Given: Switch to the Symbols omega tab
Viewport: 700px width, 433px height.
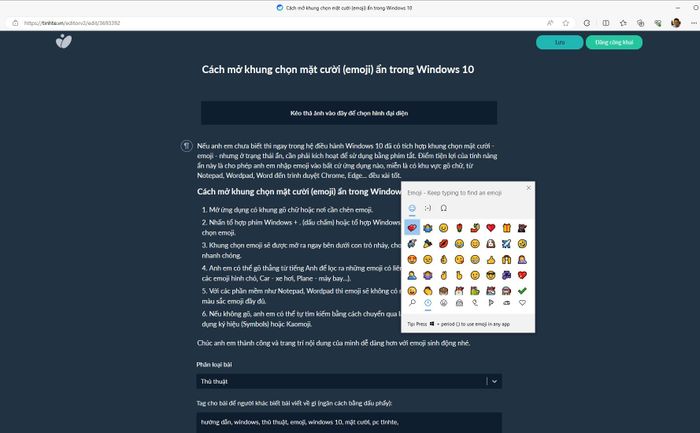Looking at the screenshot, I should point(443,208).
